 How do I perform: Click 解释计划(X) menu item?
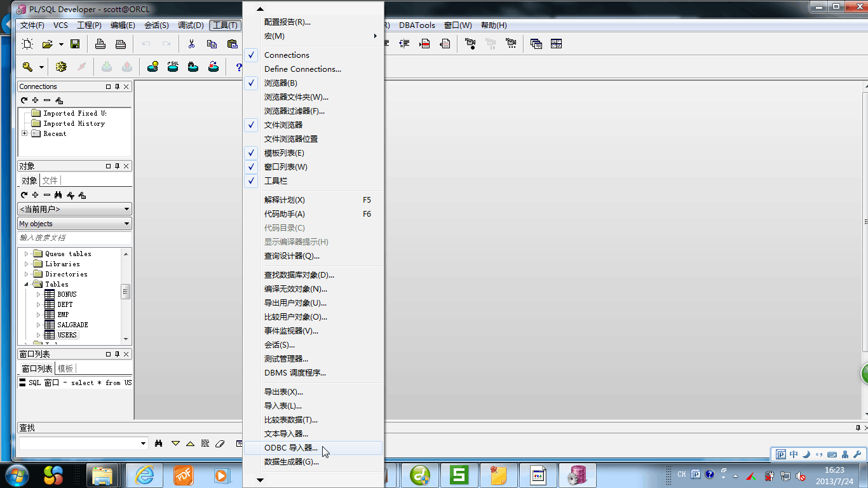tap(314, 200)
